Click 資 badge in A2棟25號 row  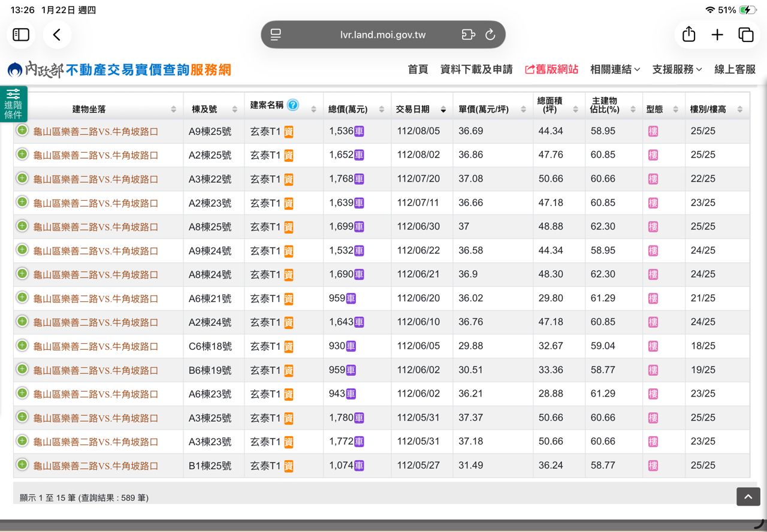point(288,155)
